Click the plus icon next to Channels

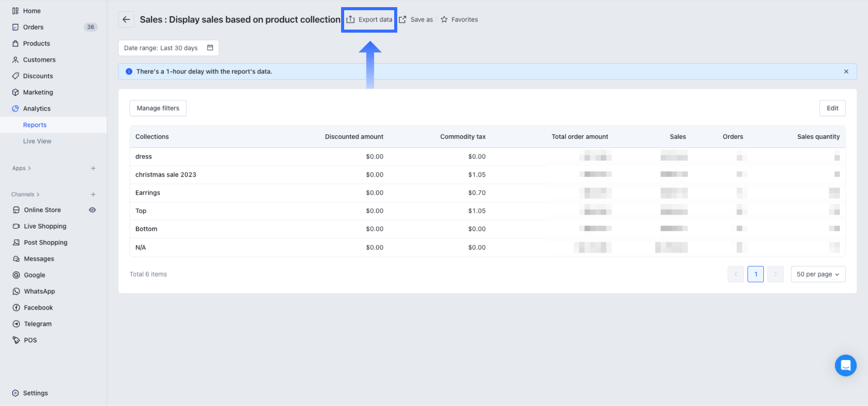click(93, 194)
